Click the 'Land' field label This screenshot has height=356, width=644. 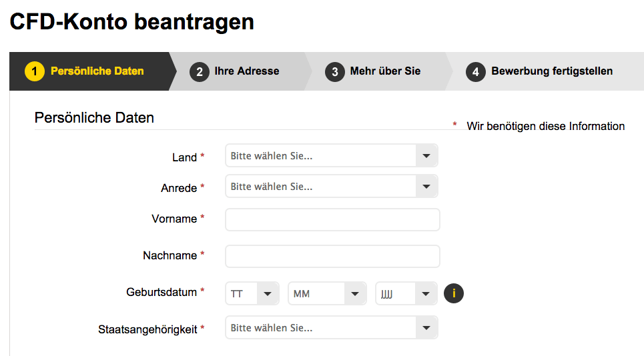(x=184, y=157)
